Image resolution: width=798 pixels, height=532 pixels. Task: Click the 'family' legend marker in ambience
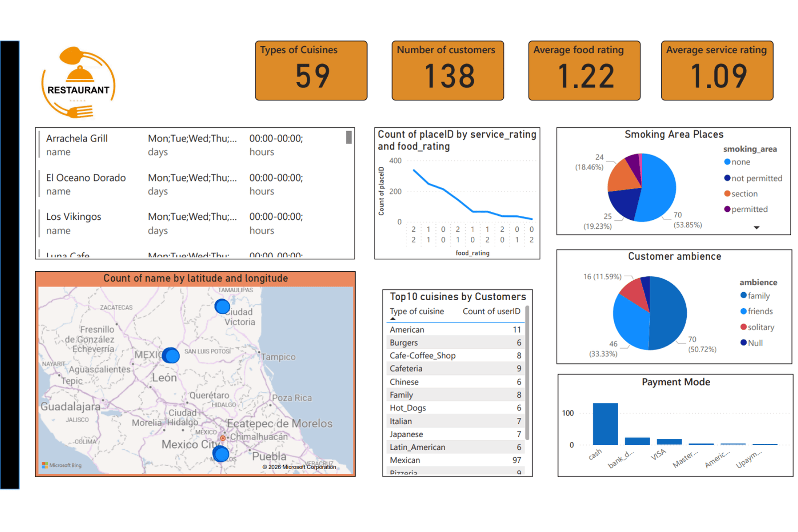coord(744,296)
